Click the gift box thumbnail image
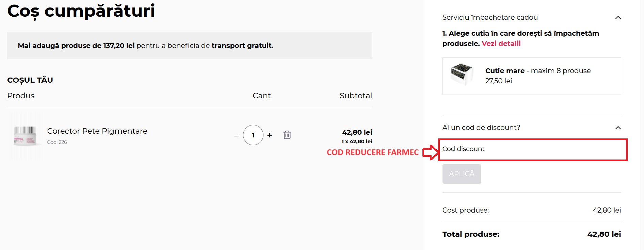Screen dimensions: 644x250 [462, 74]
